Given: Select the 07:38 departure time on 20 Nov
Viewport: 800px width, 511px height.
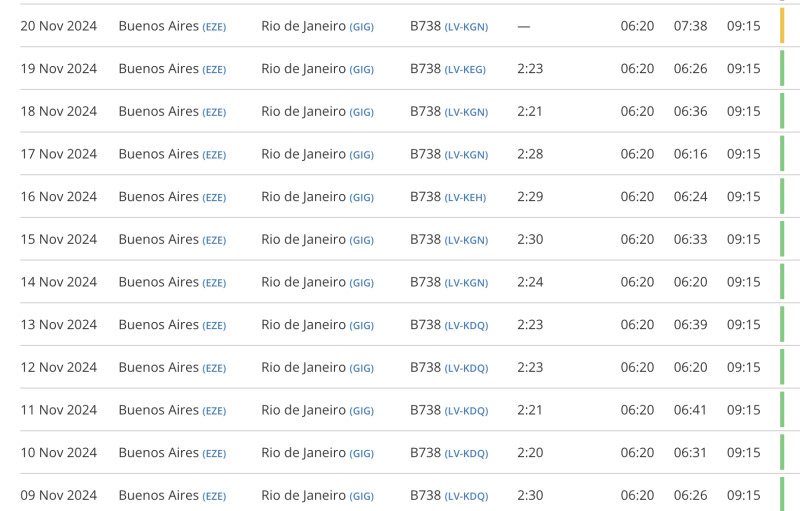Looking at the screenshot, I should click(x=690, y=26).
